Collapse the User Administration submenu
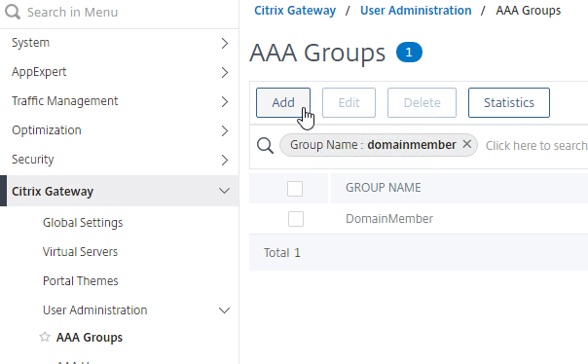Screen dimensions: 588x364 tap(224, 310)
